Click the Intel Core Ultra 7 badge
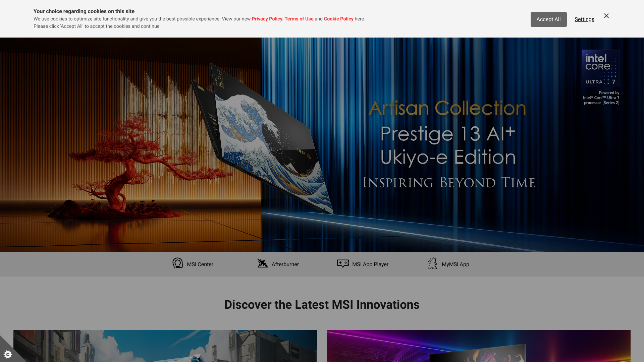Screen dimensions: 644x362 [600, 69]
